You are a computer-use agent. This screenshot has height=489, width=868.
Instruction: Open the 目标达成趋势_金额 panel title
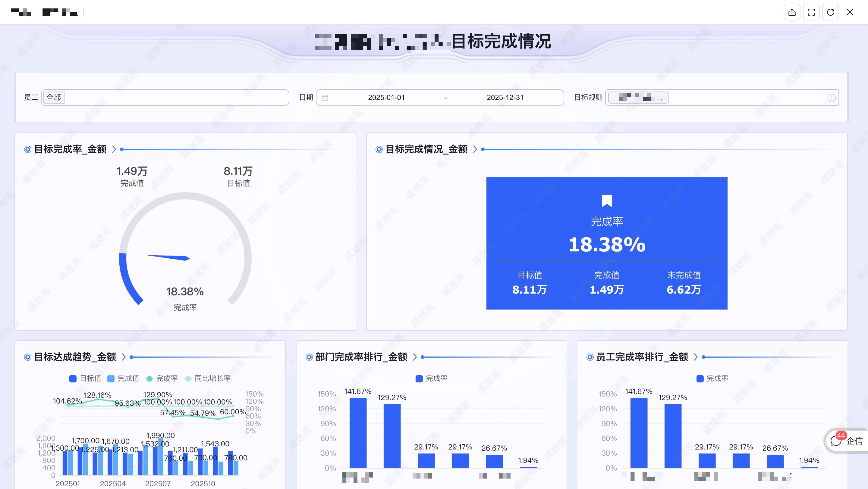click(x=75, y=357)
